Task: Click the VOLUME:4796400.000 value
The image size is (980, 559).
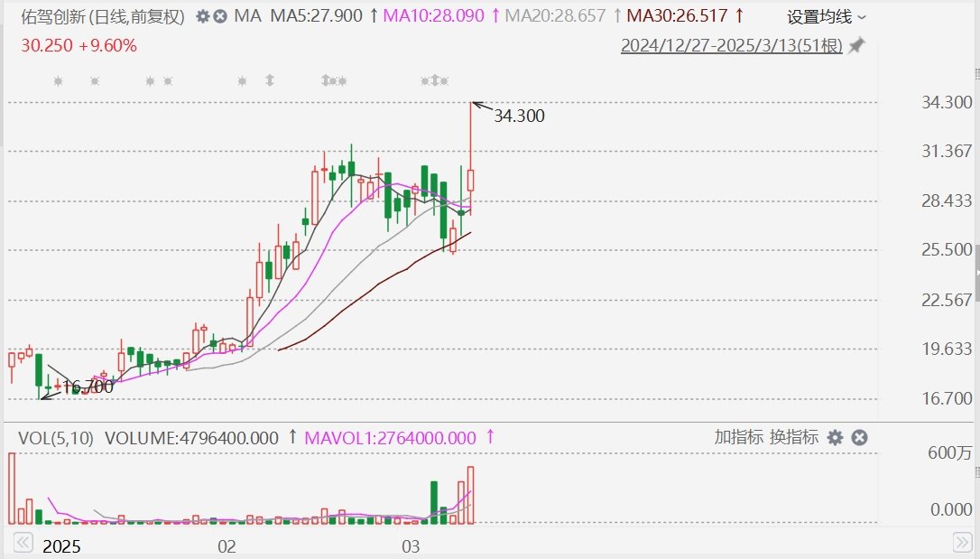Action: pos(191,438)
